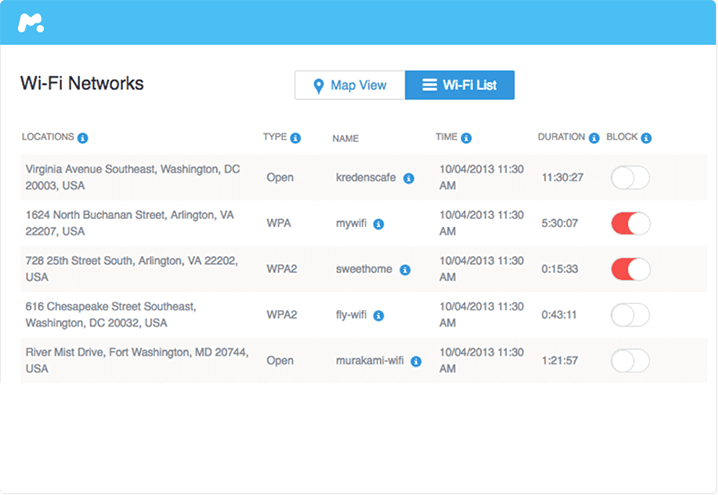Enable block toggle for fly-wifi
The width and height of the screenshot is (718, 495).
tap(631, 315)
